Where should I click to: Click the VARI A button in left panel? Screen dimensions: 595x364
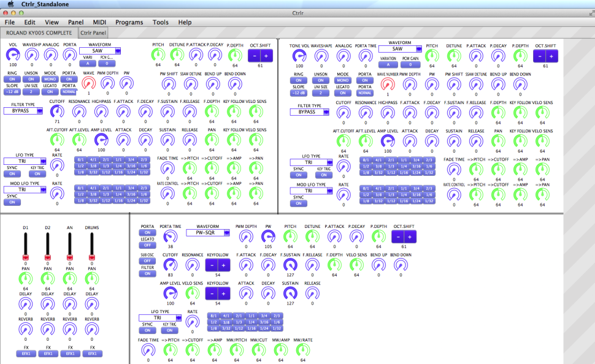click(x=88, y=63)
